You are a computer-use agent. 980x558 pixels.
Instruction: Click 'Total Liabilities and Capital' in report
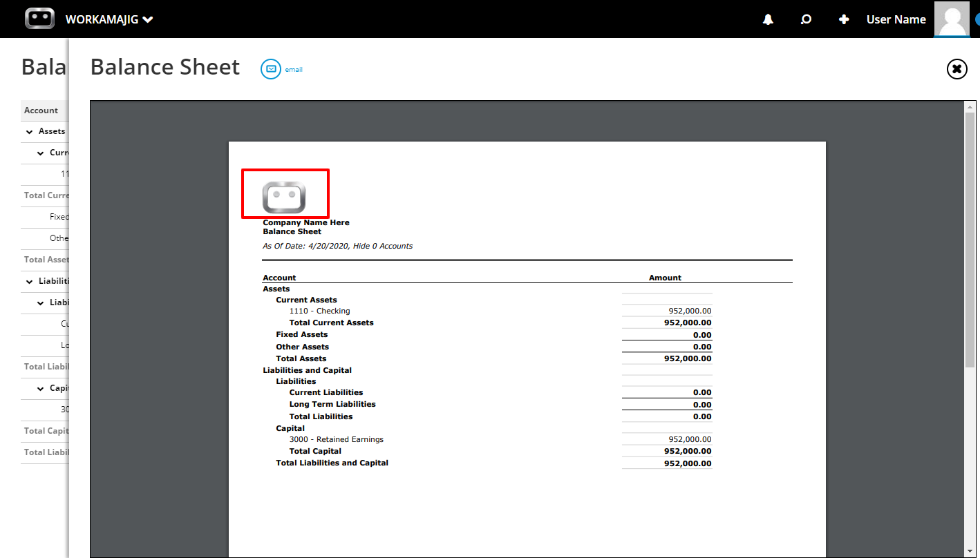[x=332, y=463]
